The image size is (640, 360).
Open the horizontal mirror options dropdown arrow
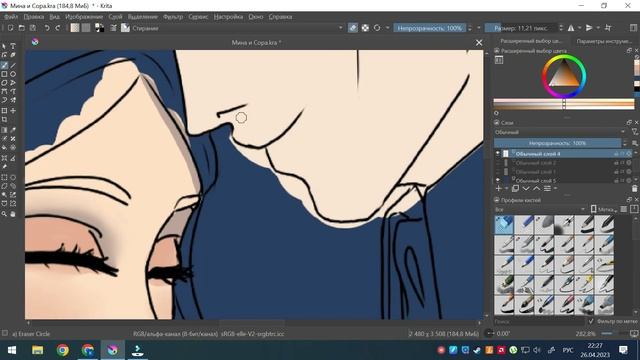(x=579, y=28)
